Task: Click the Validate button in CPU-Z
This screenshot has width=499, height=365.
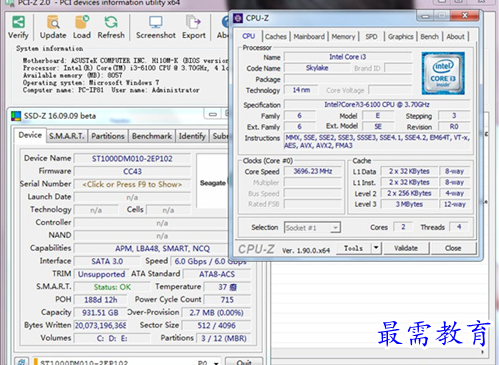Action: [406, 248]
